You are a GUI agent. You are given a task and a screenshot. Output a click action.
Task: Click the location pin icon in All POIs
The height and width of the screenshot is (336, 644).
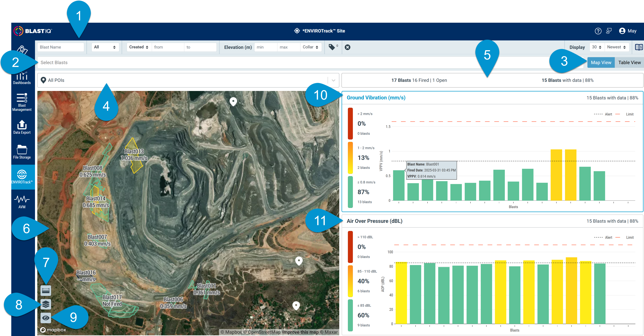(43, 80)
